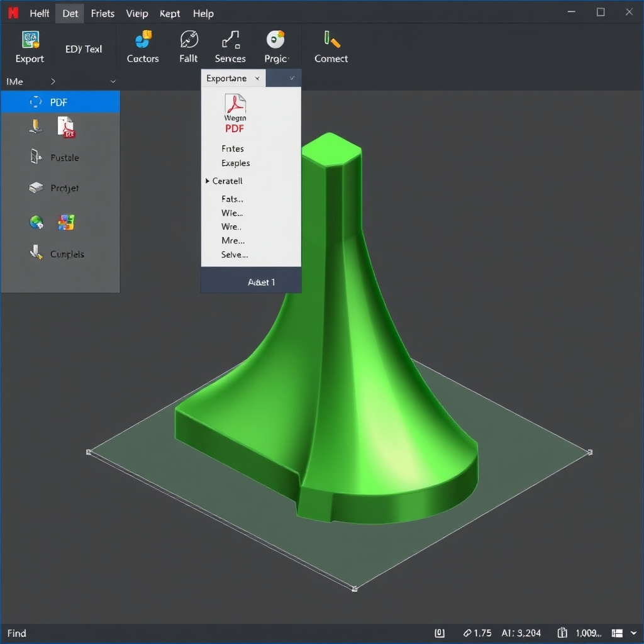Click the 1,75 link value in status bar
The width and height of the screenshot is (644, 644).
tap(477, 633)
